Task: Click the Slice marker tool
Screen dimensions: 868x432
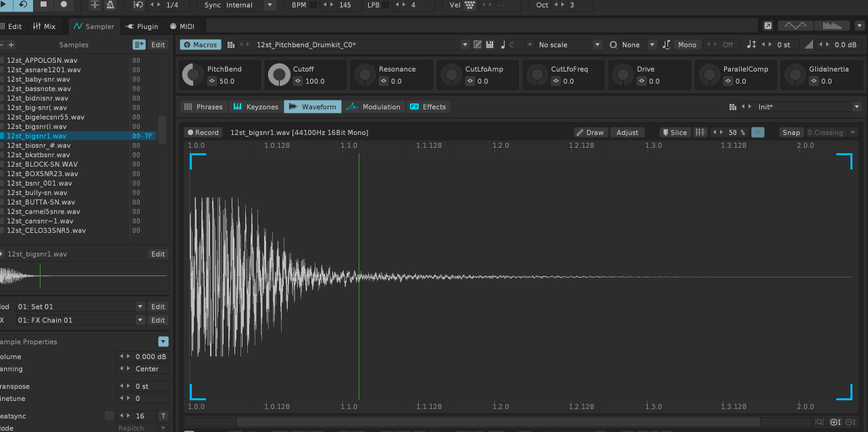Action: coord(674,132)
